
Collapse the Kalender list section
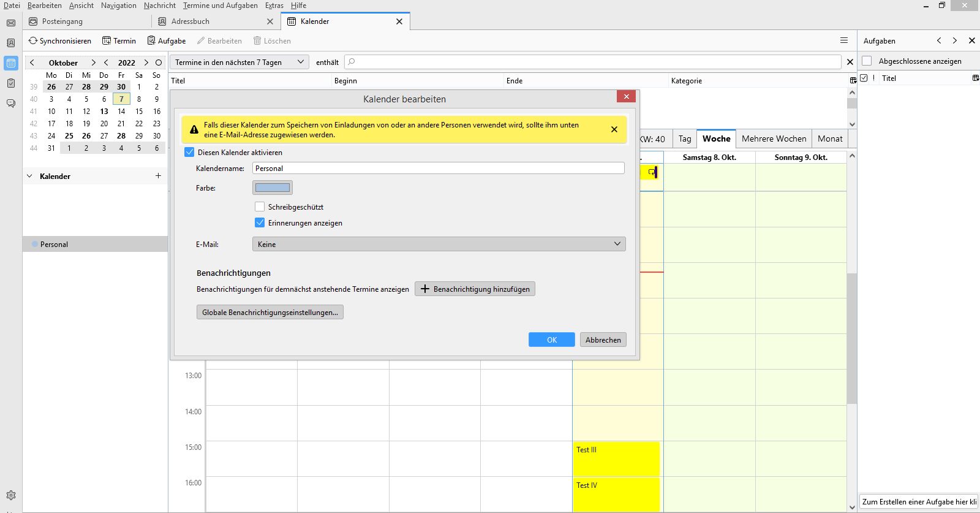(x=29, y=176)
